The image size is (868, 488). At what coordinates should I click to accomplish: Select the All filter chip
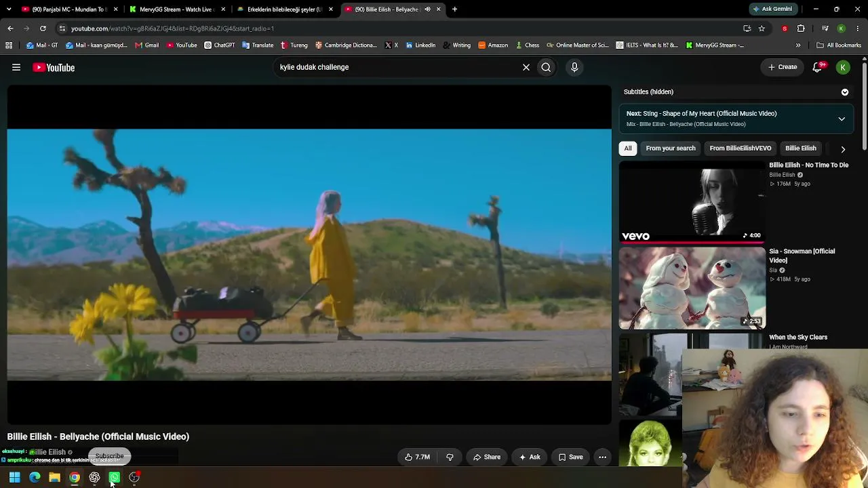coord(628,148)
